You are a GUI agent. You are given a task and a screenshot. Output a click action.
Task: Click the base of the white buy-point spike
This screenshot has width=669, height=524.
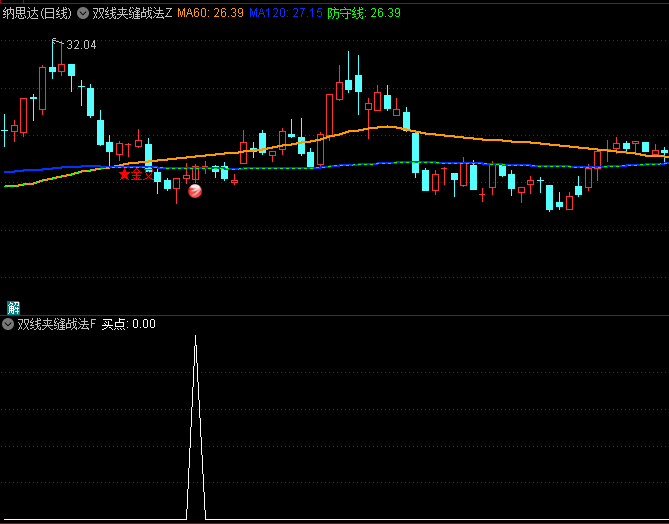[195, 518]
